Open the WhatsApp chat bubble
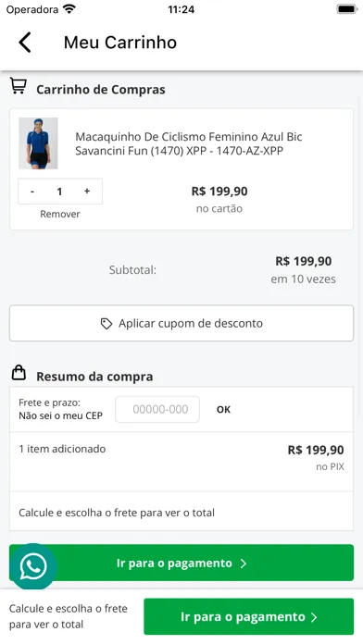This screenshot has height=644, width=363. click(33, 567)
